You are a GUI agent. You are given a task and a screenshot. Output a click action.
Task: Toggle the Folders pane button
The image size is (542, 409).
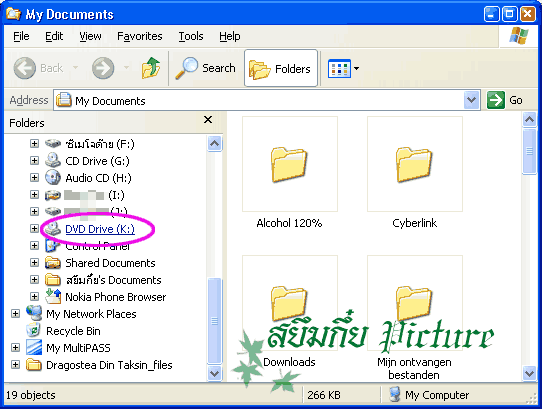click(281, 68)
